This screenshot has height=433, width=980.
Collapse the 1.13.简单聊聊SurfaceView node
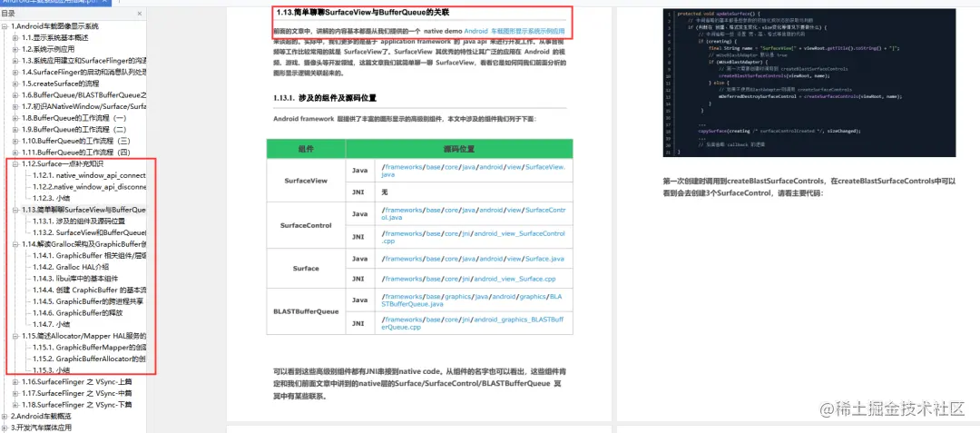[x=15, y=210]
